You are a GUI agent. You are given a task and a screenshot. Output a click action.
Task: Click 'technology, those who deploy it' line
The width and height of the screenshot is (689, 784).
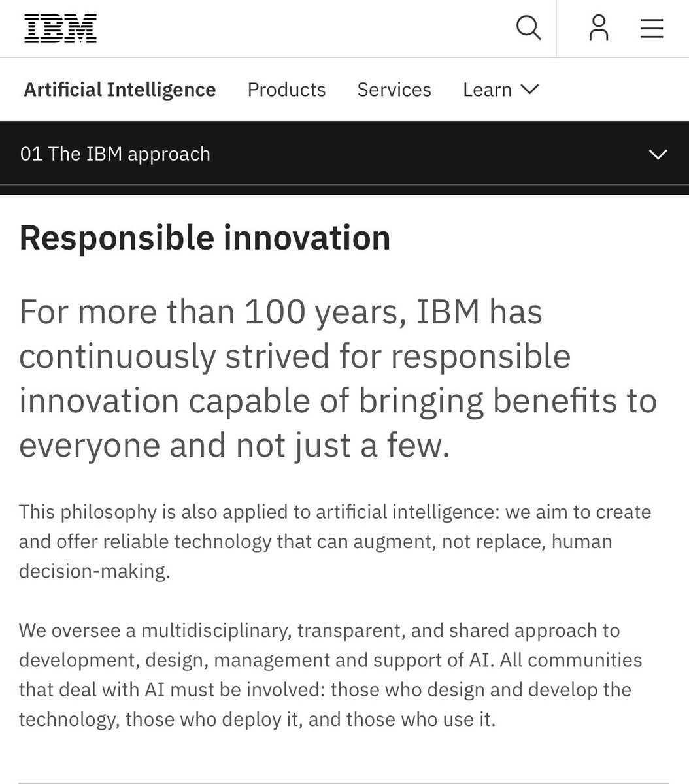pyautogui.click(x=258, y=719)
